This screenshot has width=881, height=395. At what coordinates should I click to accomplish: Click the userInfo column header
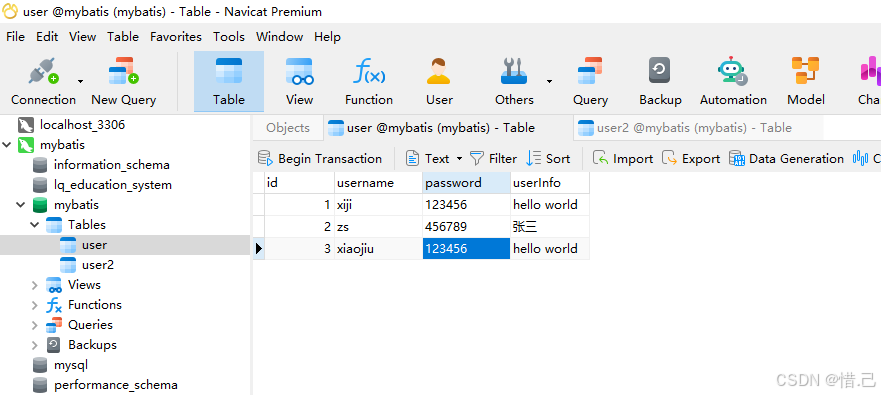click(550, 183)
